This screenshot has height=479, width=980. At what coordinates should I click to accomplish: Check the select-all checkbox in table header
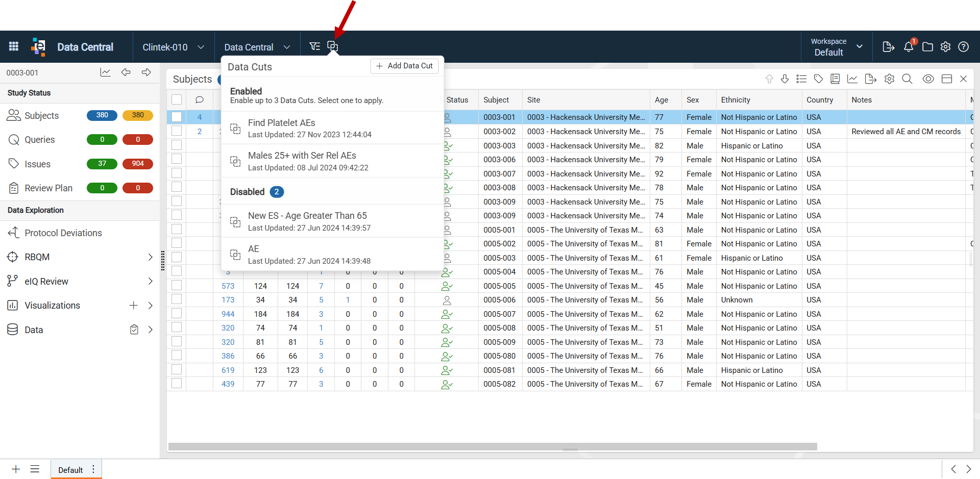point(177,99)
